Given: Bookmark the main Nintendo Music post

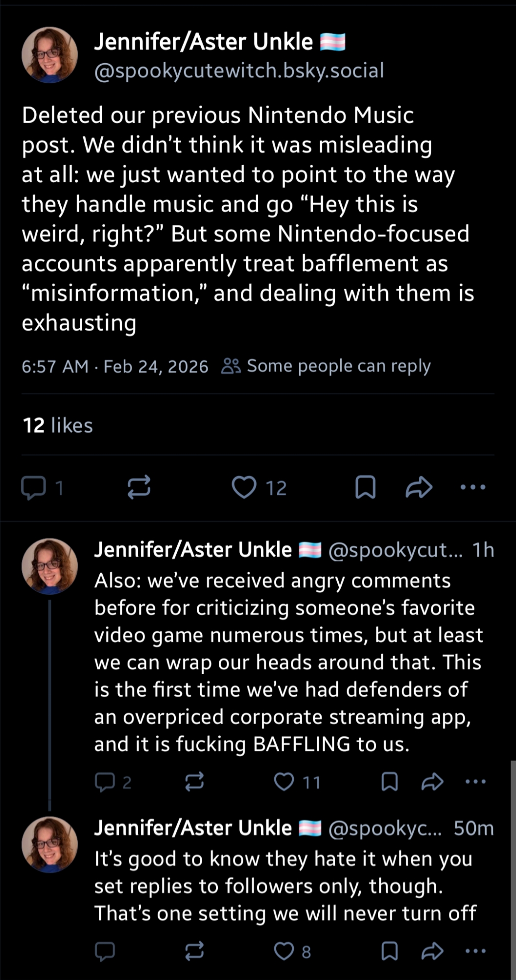Looking at the screenshot, I should (365, 488).
